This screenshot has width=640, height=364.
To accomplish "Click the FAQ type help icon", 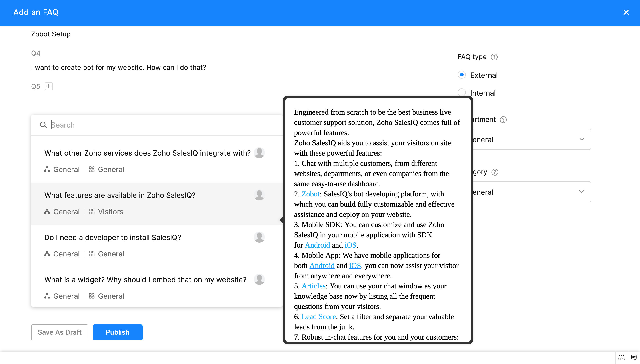I will pyautogui.click(x=494, y=57).
